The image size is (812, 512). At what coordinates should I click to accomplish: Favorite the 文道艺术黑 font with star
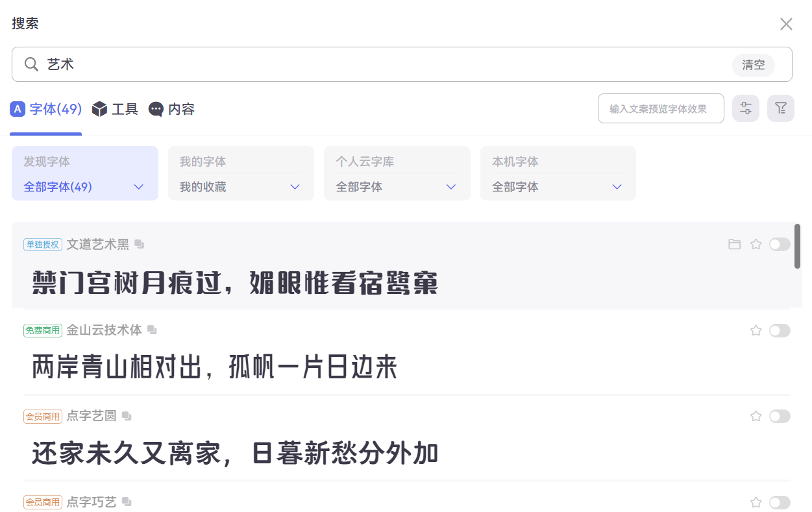tap(756, 244)
